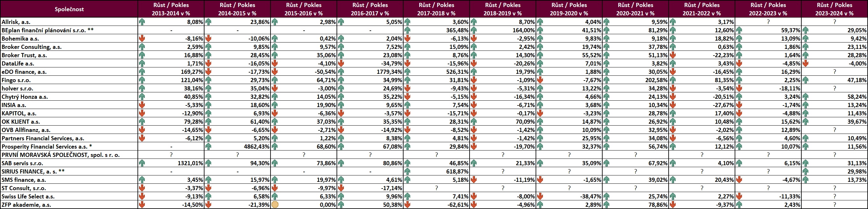The height and width of the screenshot is (209, 868).
Task: Click the green up arrow beside Allrisk 8,08%
Action: [142, 22]
